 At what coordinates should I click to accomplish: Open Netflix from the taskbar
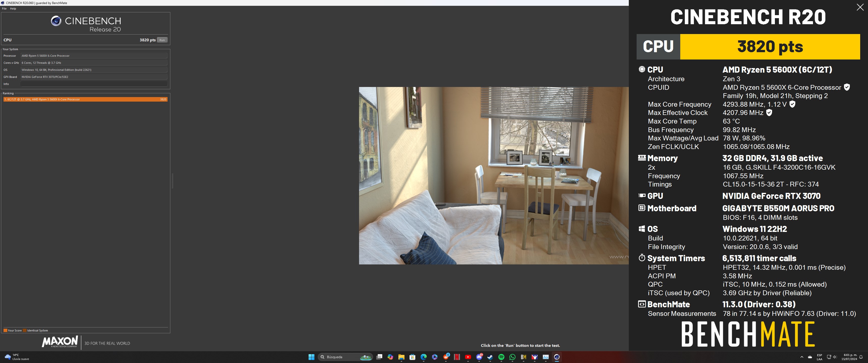pos(457,357)
